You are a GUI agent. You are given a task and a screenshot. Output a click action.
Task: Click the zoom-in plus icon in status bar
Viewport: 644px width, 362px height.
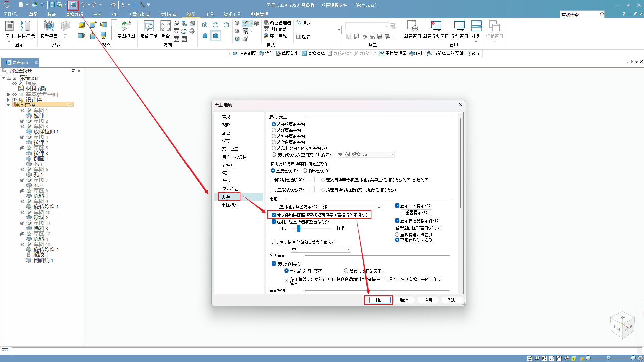click(633, 358)
